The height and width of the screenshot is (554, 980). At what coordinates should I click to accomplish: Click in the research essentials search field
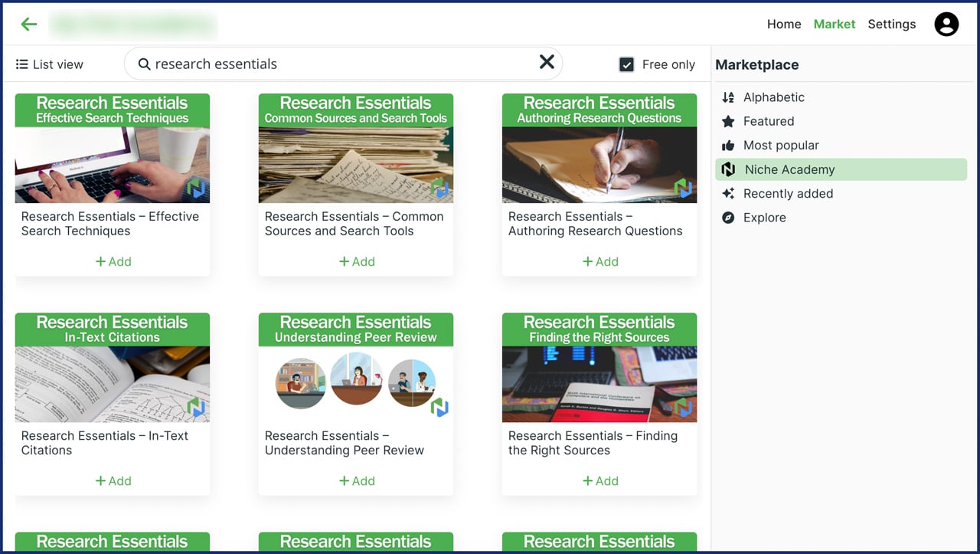(x=337, y=64)
